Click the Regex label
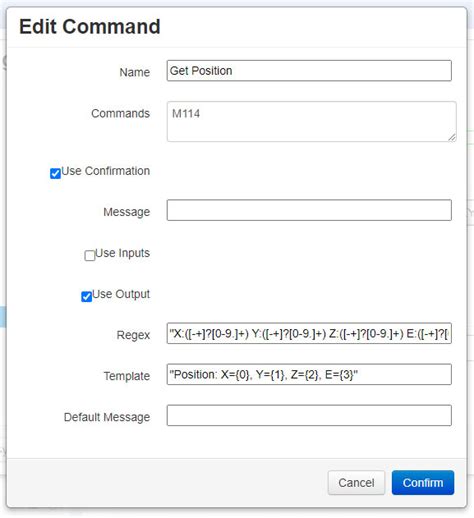Viewport: 474px width, 518px height. (x=133, y=335)
